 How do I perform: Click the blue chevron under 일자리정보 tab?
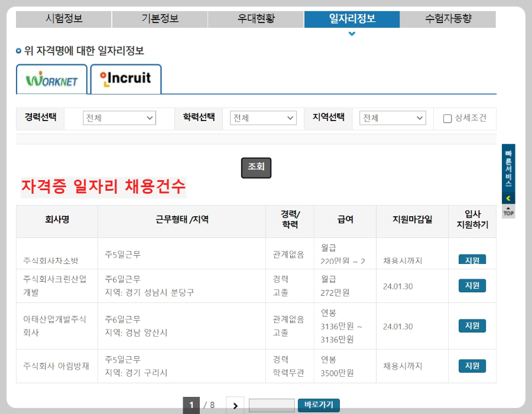(352, 34)
